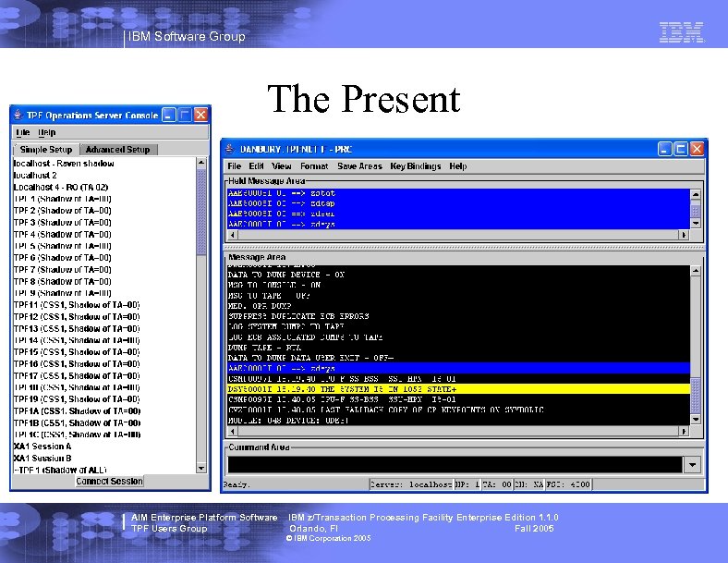Maximize the DANBURY TPFNET window
Viewport: 728px width, 563px height.
pos(681,149)
